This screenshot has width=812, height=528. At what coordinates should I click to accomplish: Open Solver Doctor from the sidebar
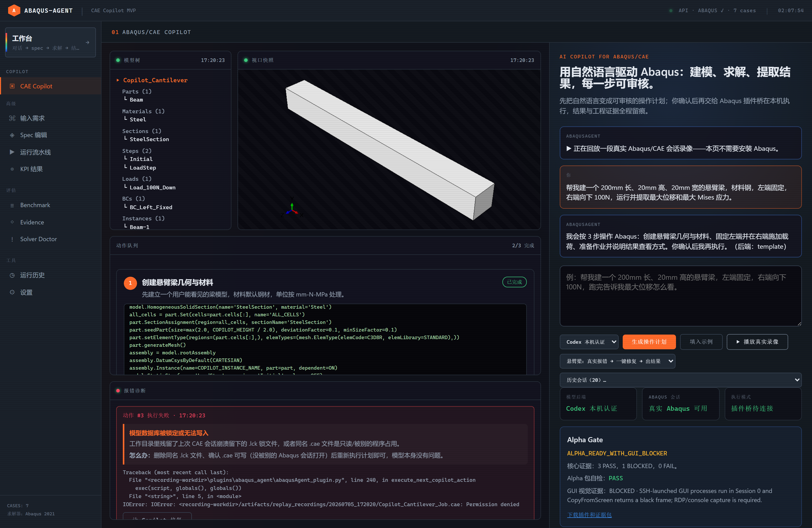tap(50, 239)
